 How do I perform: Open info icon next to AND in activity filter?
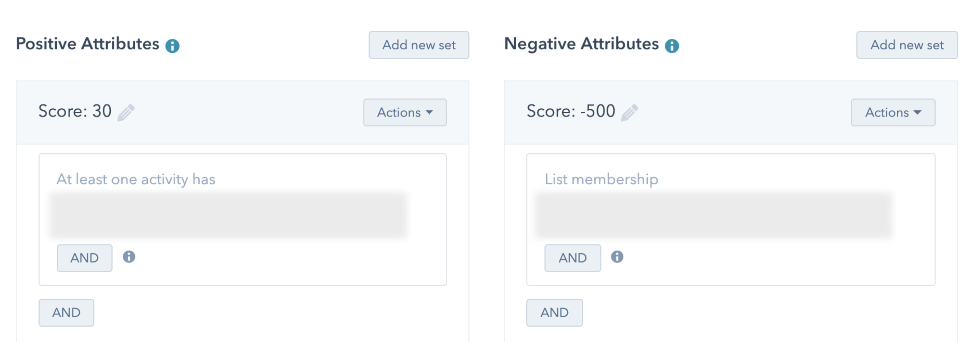[129, 257]
